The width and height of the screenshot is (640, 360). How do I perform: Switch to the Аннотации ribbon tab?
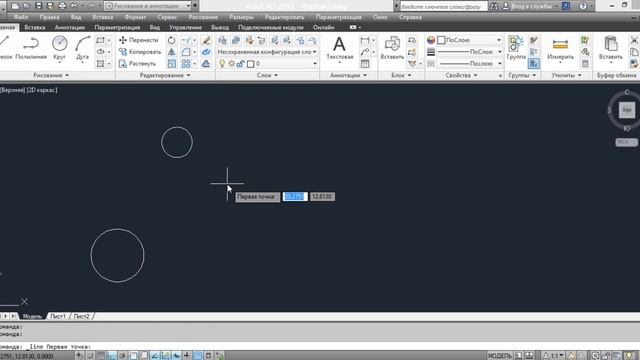pyautogui.click(x=70, y=27)
